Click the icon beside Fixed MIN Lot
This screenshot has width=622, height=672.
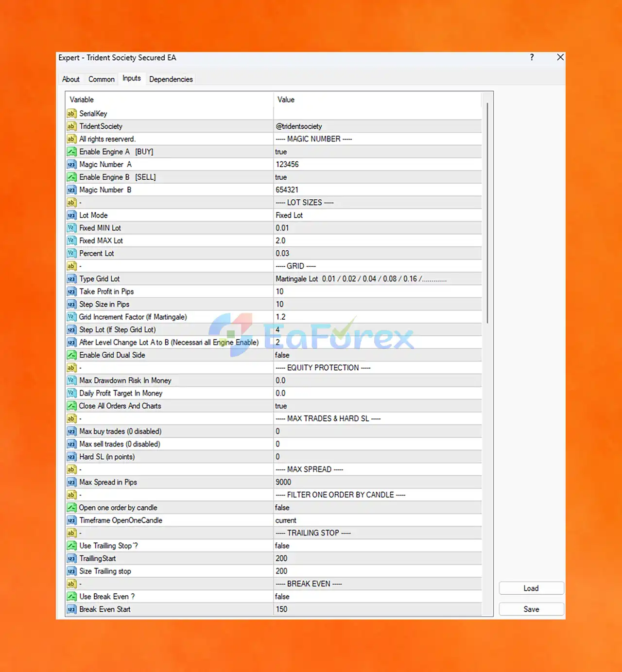[x=71, y=228]
